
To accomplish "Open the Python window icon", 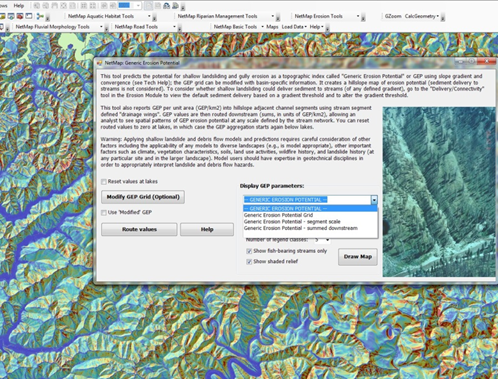I will [x=29, y=16].
